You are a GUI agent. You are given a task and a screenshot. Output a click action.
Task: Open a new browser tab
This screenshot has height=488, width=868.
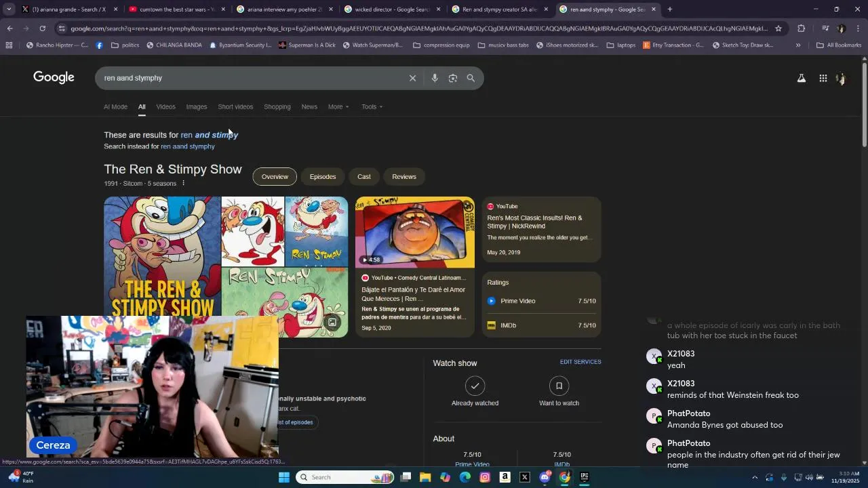pos(669,9)
